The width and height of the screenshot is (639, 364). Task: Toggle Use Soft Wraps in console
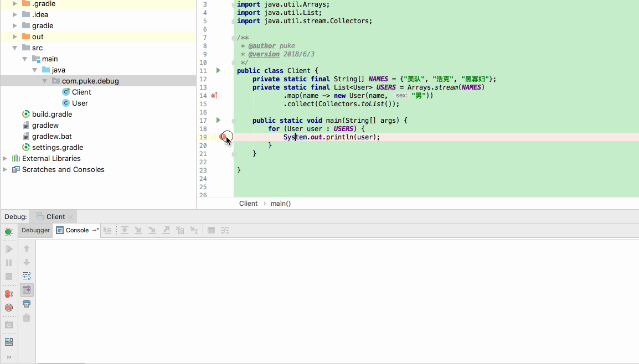(26, 276)
